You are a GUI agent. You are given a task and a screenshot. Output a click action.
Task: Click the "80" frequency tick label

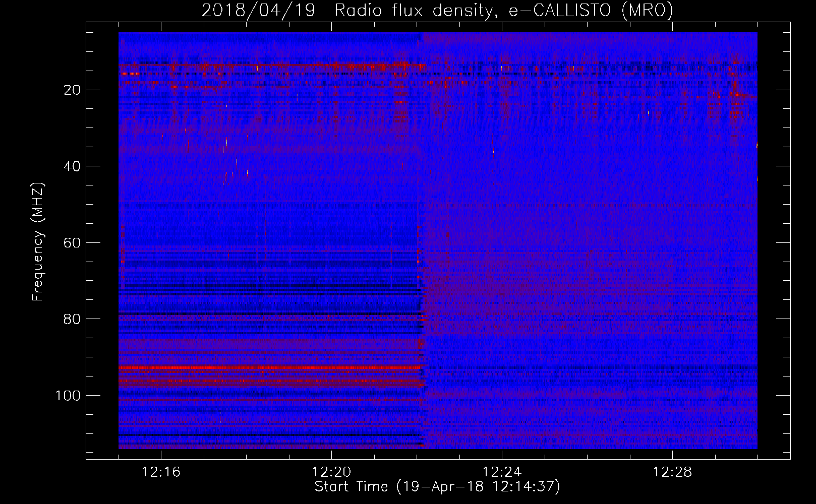click(x=73, y=319)
